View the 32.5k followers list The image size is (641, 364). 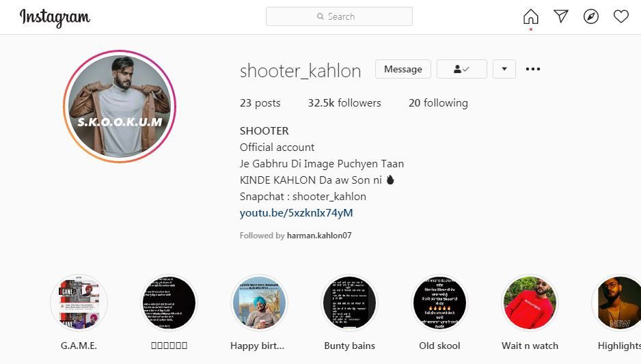pos(344,103)
